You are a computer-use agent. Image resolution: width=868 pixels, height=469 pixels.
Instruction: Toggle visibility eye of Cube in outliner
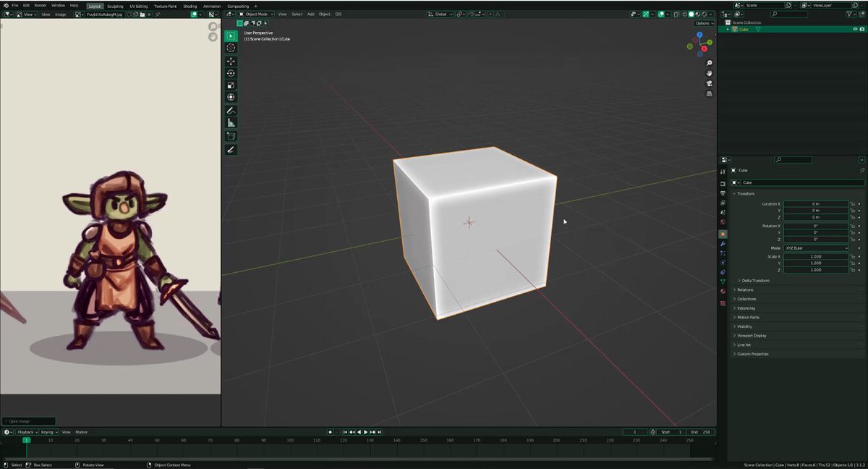coord(855,29)
